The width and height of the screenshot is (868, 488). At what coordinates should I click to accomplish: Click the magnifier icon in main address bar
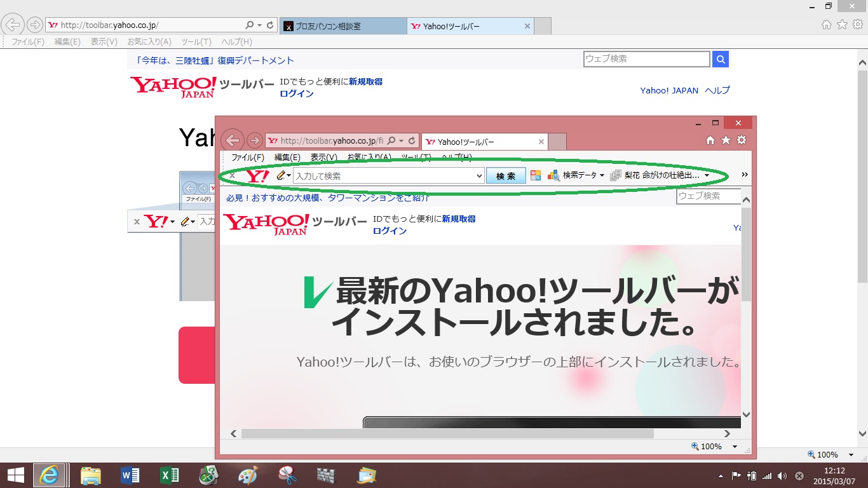pos(250,25)
